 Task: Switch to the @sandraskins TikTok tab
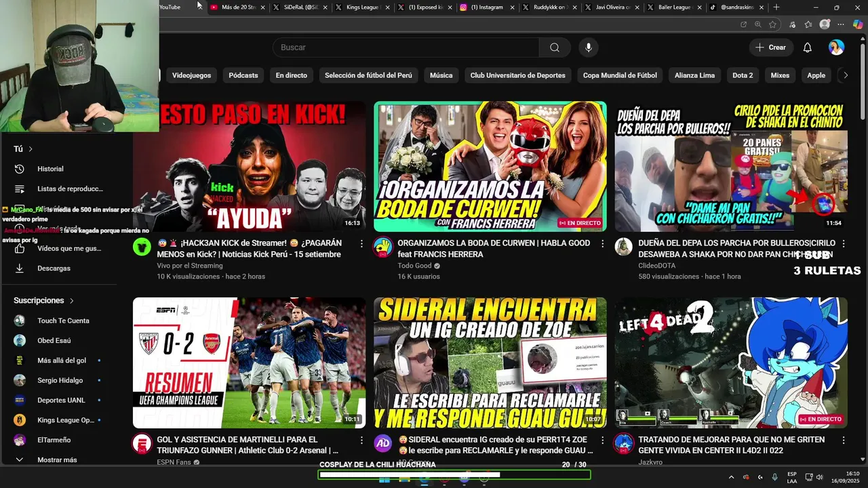pos(737,7)
